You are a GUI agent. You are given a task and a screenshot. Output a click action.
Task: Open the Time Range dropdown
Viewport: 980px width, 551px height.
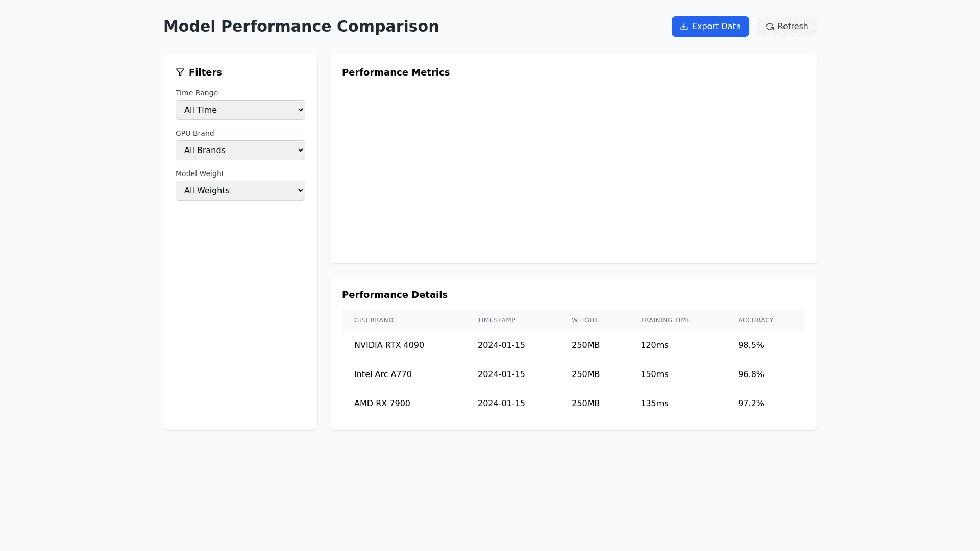240,110
